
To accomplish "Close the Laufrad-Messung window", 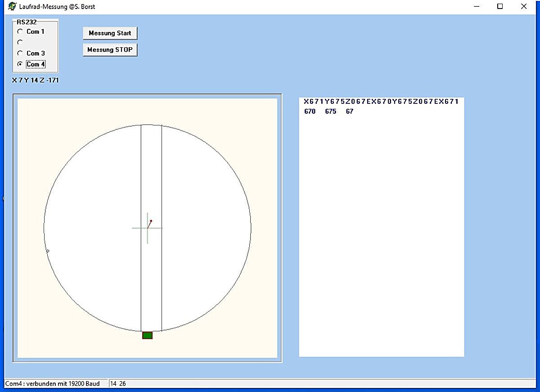I will coord(523,6).
